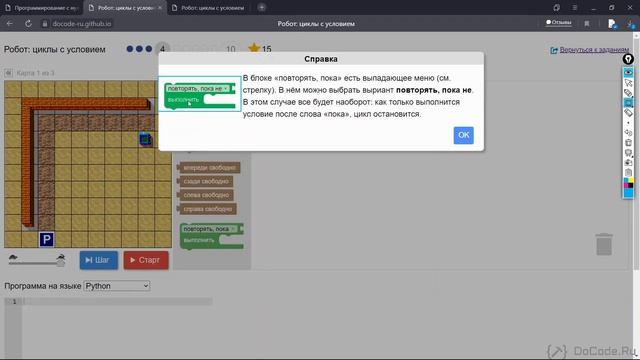The height and width of the screenshot is (360, 640).
Task: Click the clipboard icon in the annotation toolbar
Action: [x=629, y=172]
